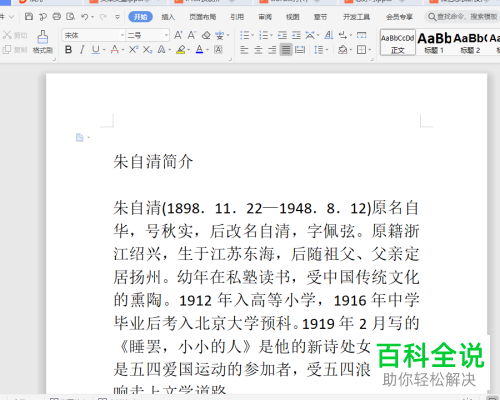Click the Sort (A with arrow) icon
The height and width of the screenshot is (400, 500).
329,35
